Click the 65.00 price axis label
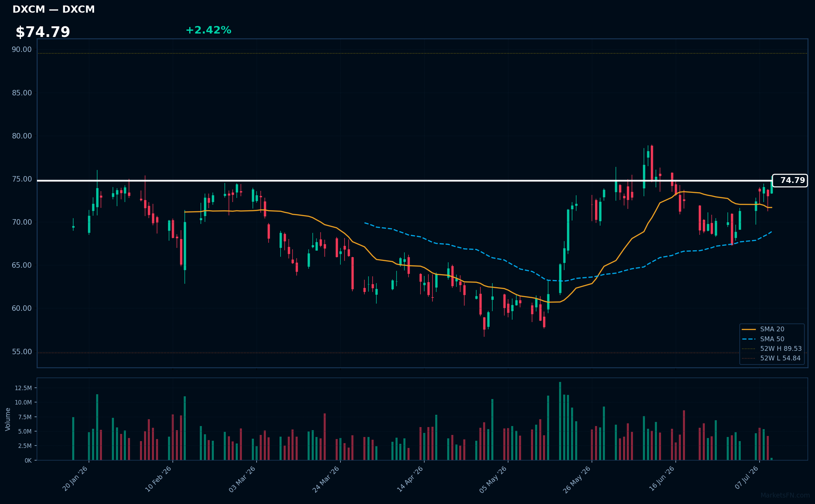The width and height of the screenshot is (815, 504). click(x=22, y=265)
